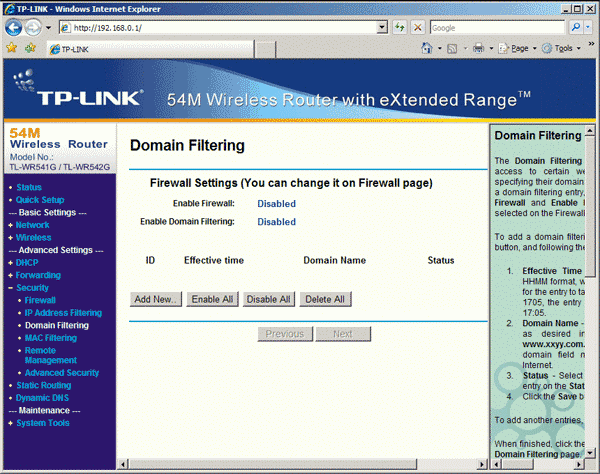The width and height of the screenshot is (600, 474).
Task: Open a new blank browser tab
Action: (x=265, y=50)
